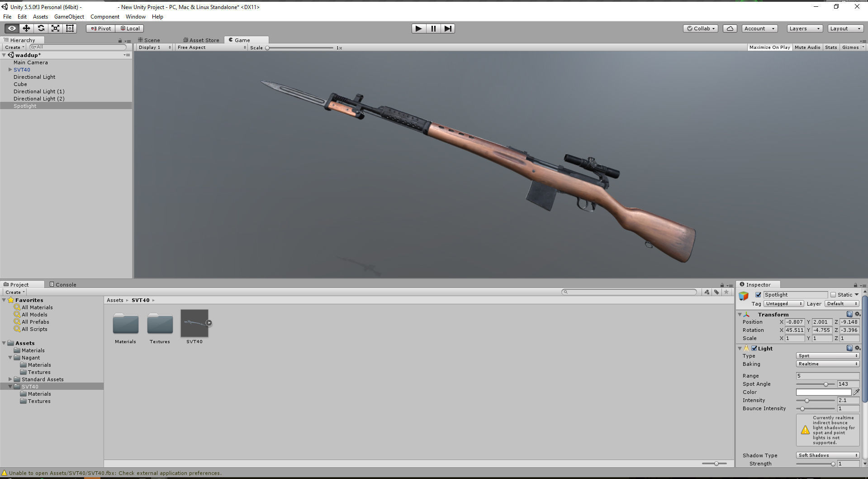The image size is (868, 479).
Task: Switch to the Scene tab
Action: click(x=149, y=40)
